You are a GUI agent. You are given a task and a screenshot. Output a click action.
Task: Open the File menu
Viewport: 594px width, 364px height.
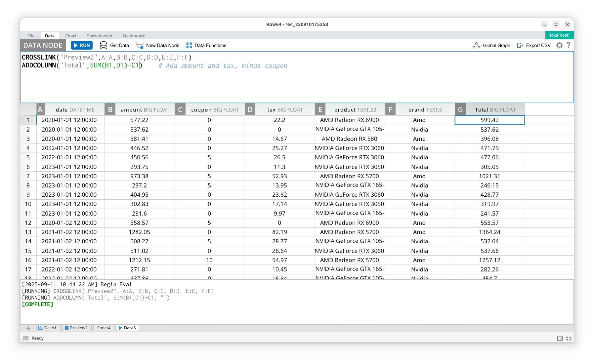click(x=31, y=36)
